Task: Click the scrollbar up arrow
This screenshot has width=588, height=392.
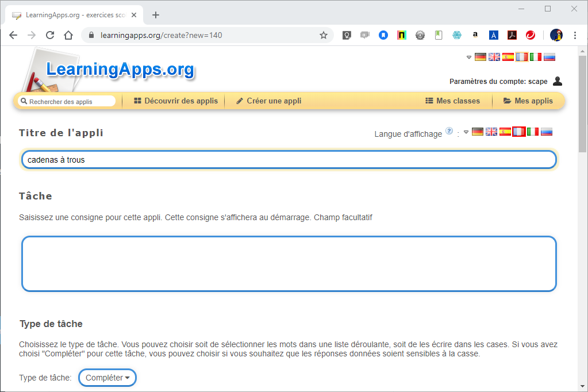Action: pyautogui.click(x=582, y=51)
